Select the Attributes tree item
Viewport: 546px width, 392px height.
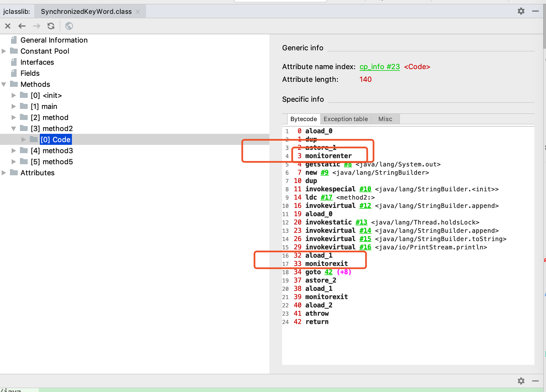click(38, 173)
